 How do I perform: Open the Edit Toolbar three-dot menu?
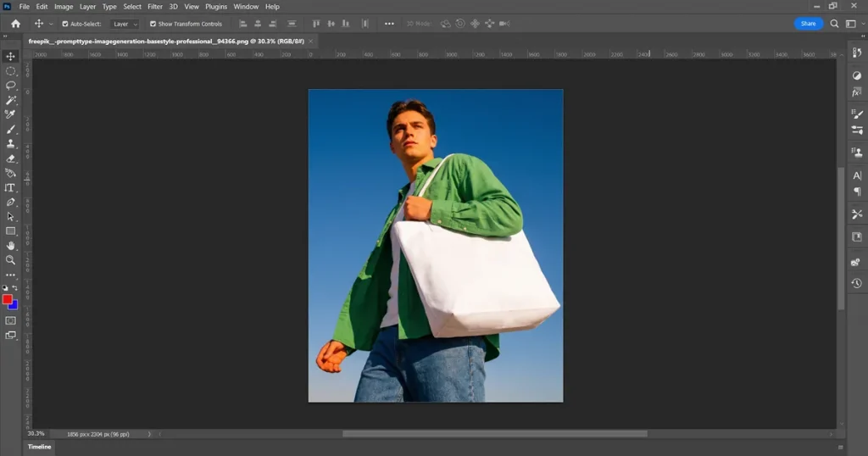tap(10, 275)
